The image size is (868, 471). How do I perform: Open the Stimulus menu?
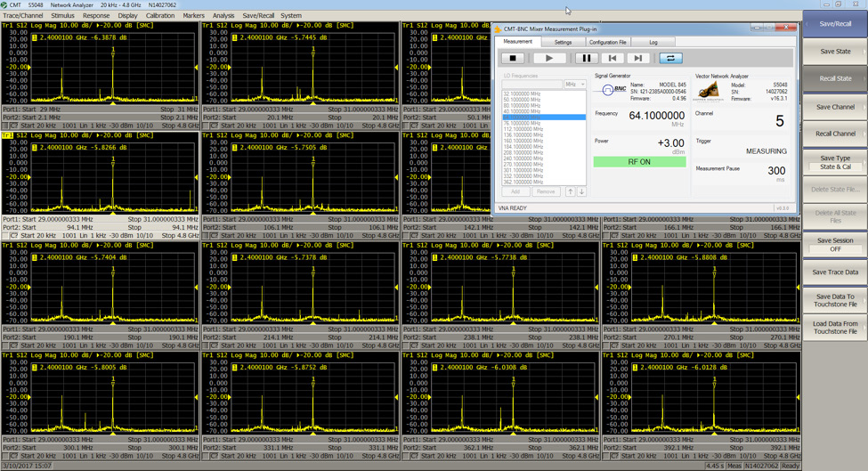(62, 15)
